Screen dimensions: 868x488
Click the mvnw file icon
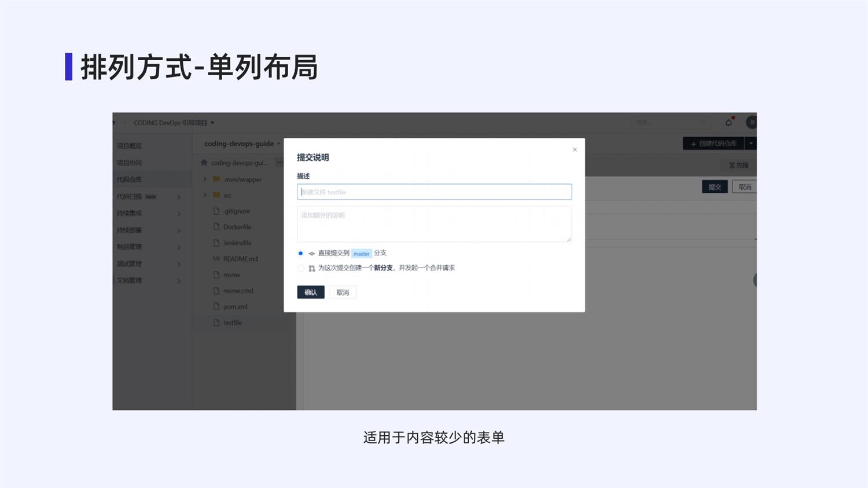(216, 274)
